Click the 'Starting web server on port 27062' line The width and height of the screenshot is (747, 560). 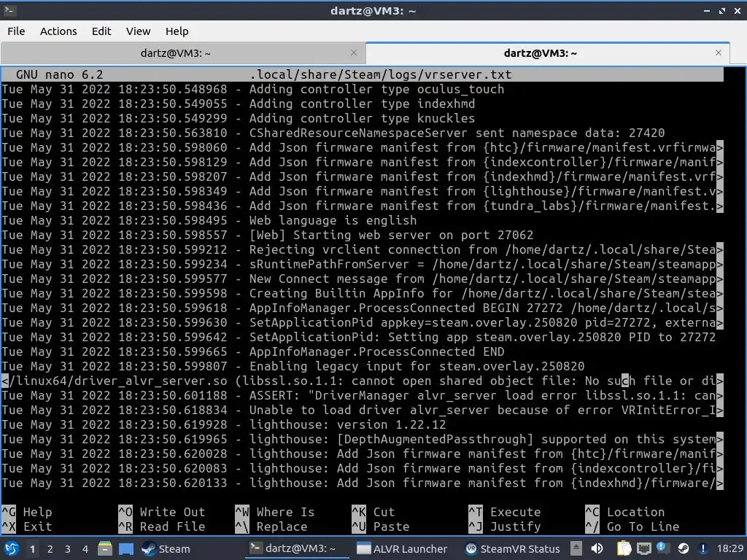267,235
